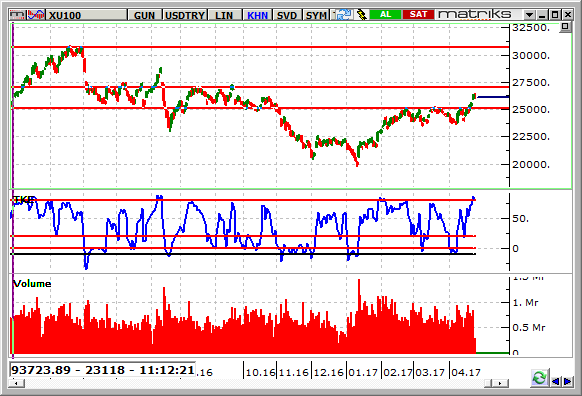Click the 03.17 date label
The width and height of the screenshot is (582, 396).
pyautogui.click(x=430, y=372)
